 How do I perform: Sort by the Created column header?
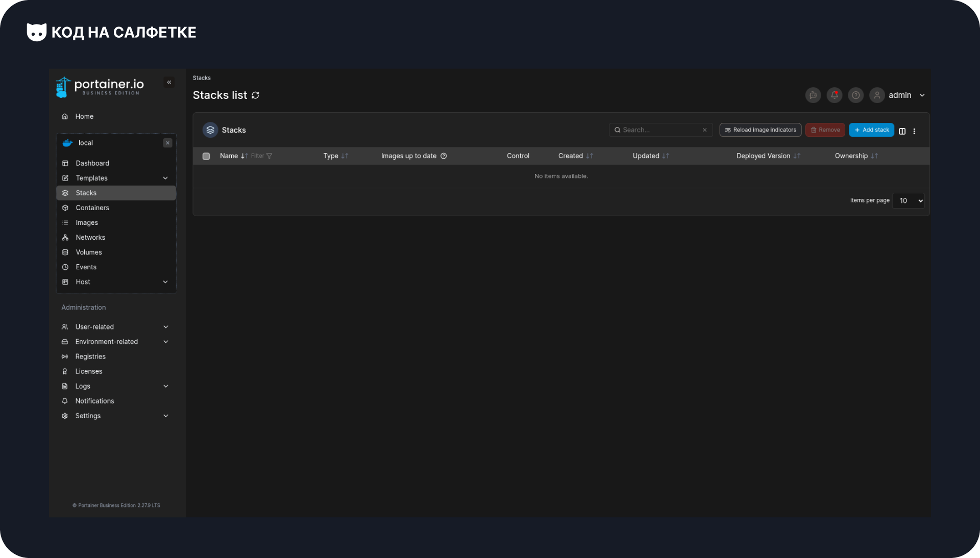tap(576, 156)
